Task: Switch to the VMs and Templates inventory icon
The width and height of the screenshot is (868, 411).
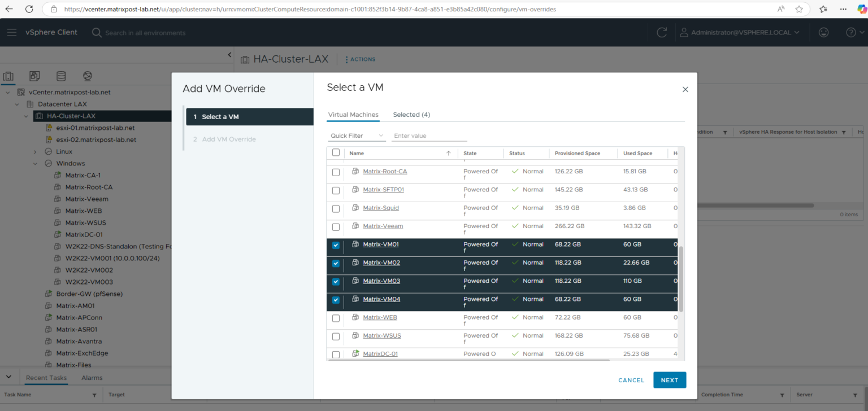Action: coord(34,76)
